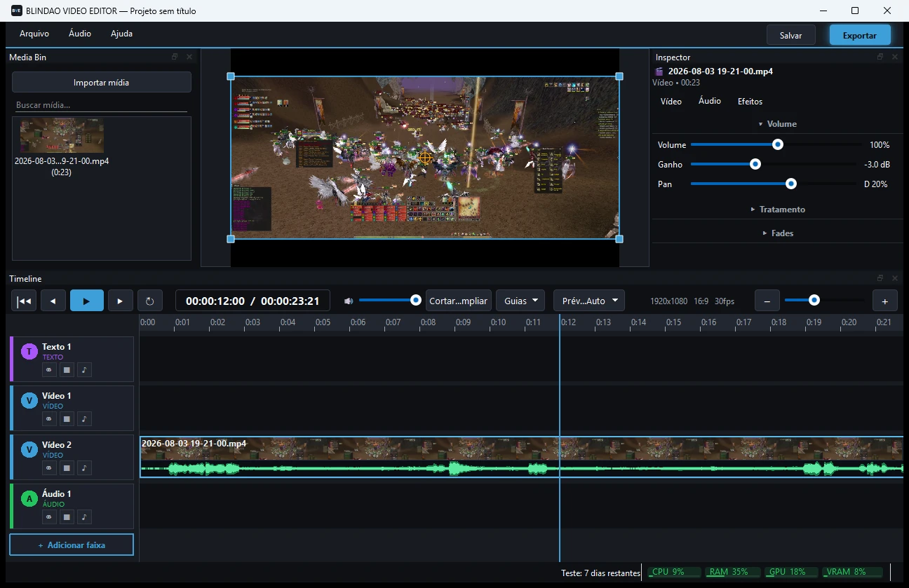This screenshot has width=909, height=588.
Task: Step back one frame in timeline
Action: click(x=53, y=301)
